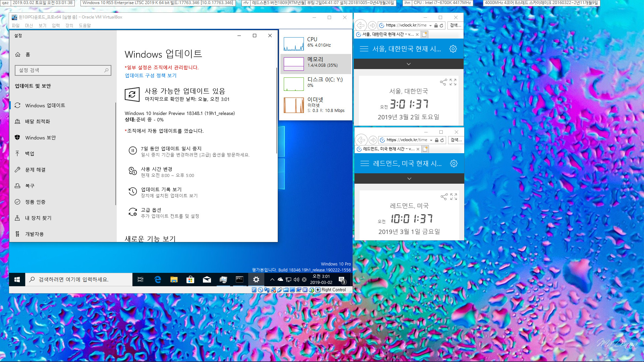644x362 pixels.
Task: Open 배달 최적화 settings page
Action: click(x=38, y=121)
